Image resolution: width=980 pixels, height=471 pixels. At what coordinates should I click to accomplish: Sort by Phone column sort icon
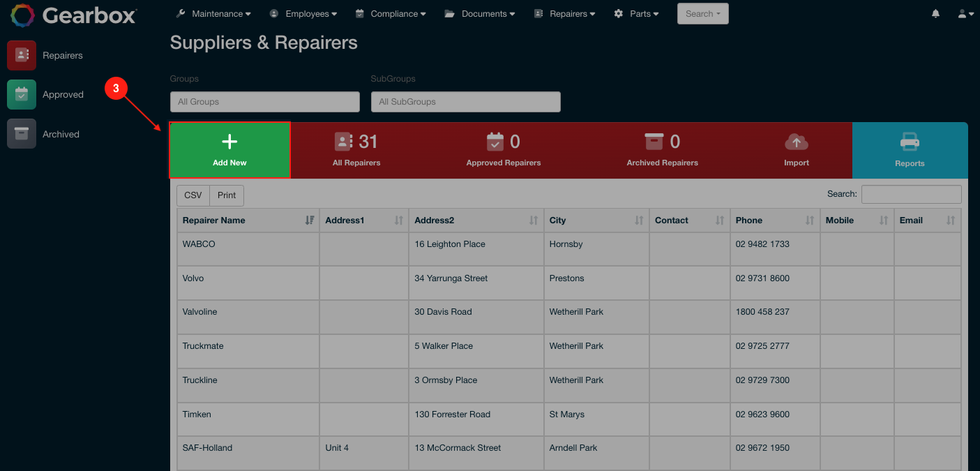coord(810,220)
